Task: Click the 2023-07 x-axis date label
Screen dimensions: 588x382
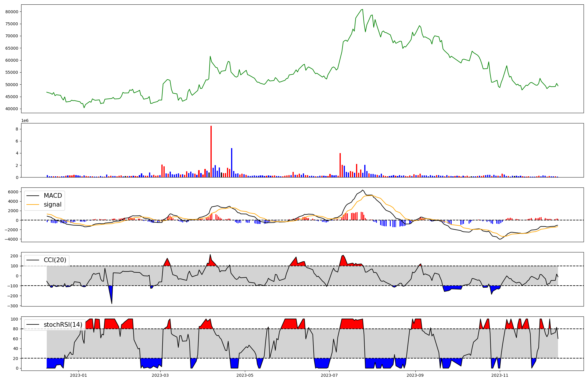Action: pos(329,375)
